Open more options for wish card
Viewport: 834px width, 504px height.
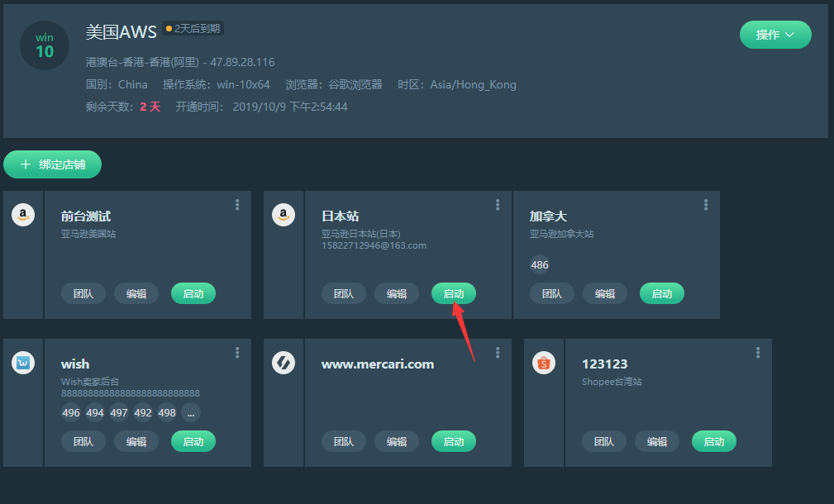[237, 353]
